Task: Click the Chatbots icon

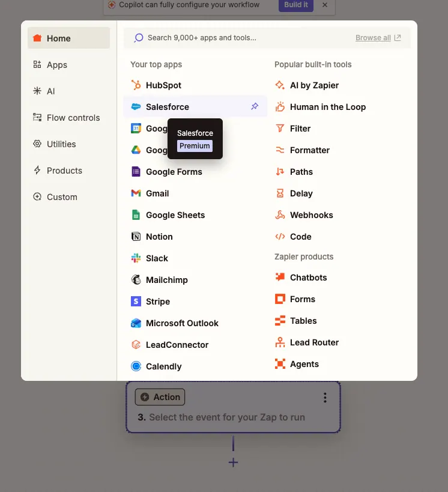Action: [280, 277]
